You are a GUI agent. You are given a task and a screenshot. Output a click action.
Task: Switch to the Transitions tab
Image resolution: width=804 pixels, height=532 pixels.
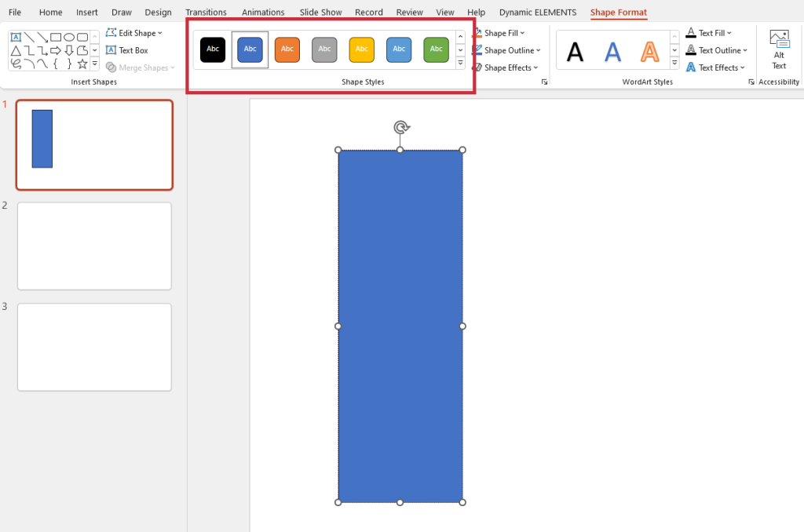pyautogui.click(x=206, y=13)
